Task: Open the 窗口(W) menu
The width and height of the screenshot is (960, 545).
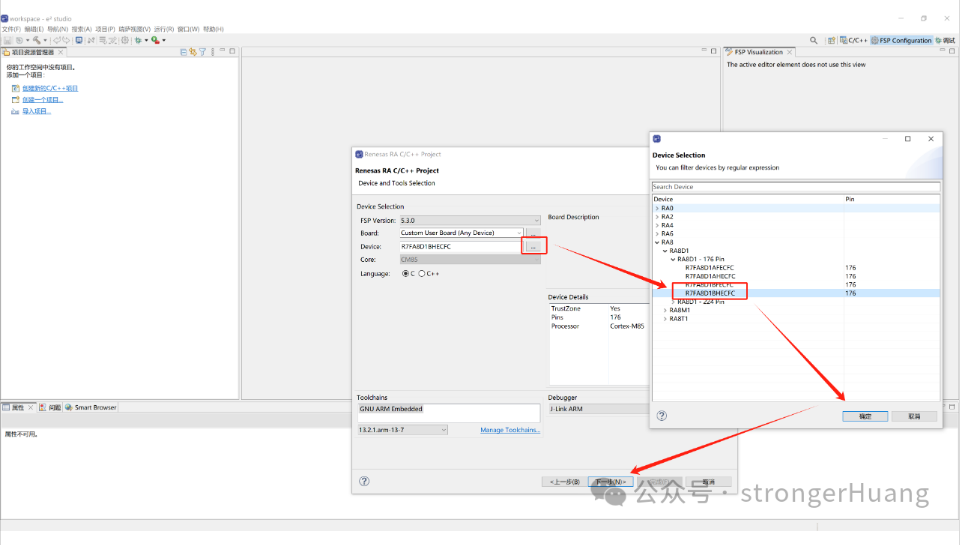Action: tap(188, 29)
